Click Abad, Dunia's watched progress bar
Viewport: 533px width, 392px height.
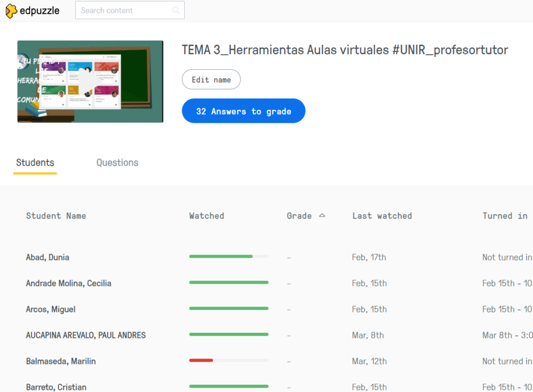(x=229, y=256)
